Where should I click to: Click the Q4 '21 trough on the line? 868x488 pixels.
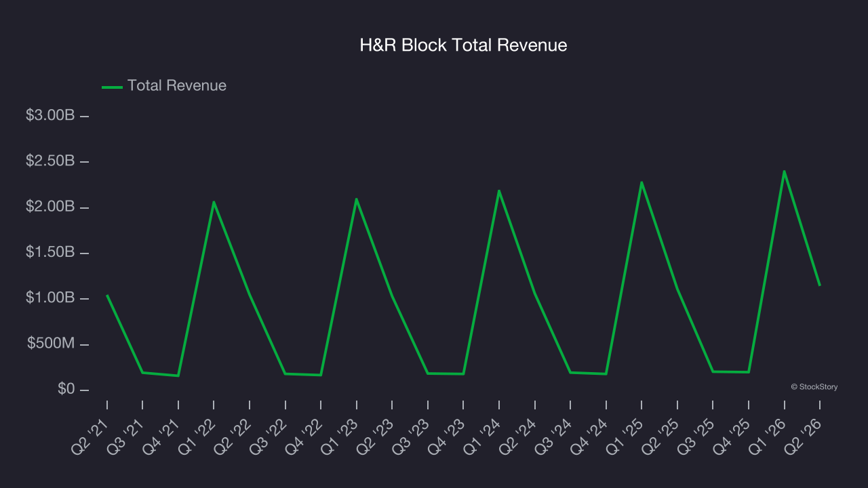coord(178,375)
